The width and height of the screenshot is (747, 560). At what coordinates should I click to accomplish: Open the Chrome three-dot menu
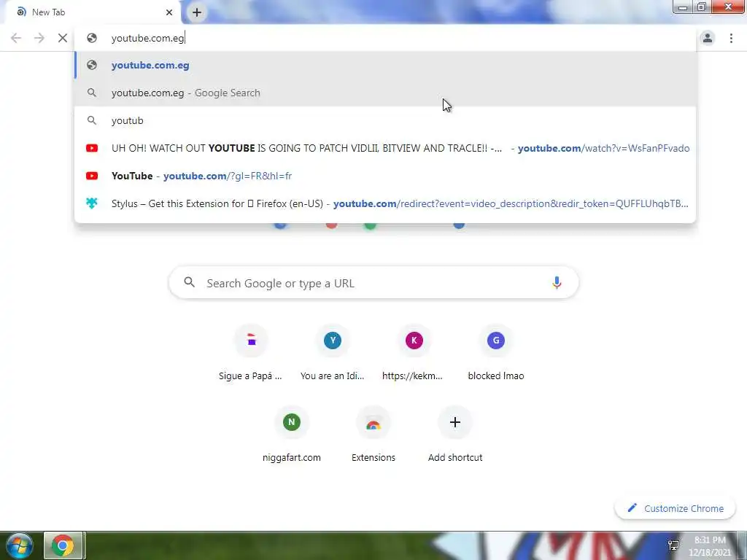click(731, 38)
